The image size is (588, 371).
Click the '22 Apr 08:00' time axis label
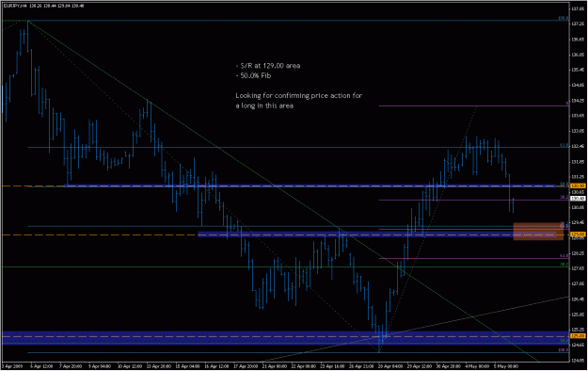pyautogui.click(x=304, y=366)
